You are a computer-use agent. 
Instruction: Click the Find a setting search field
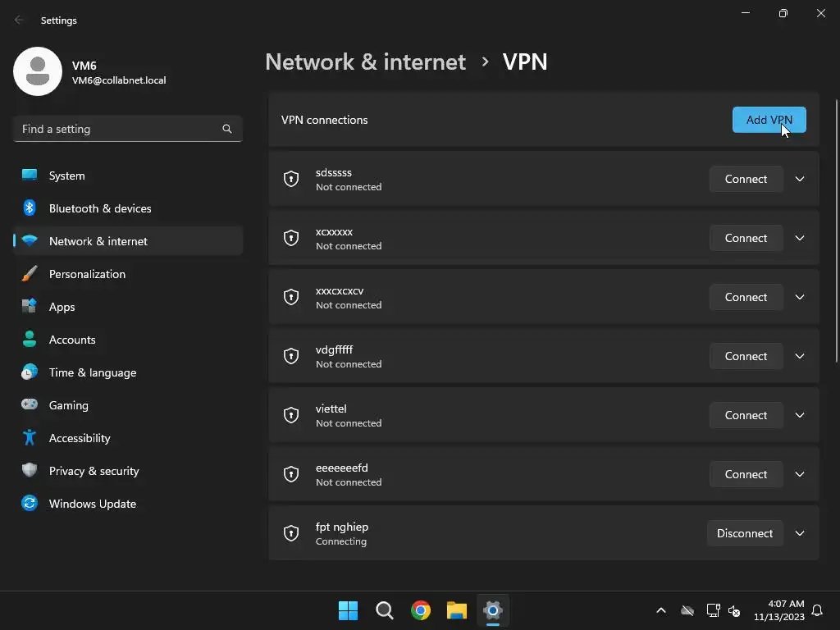119,129
